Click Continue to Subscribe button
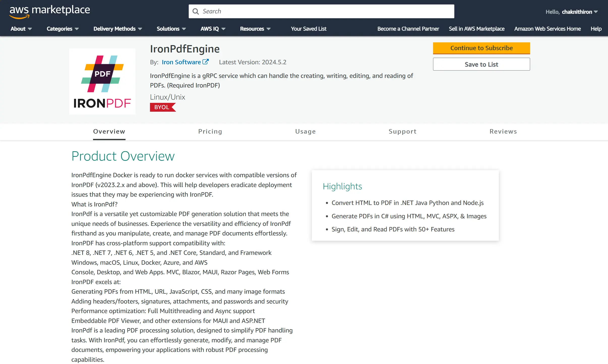 point(481,48)
